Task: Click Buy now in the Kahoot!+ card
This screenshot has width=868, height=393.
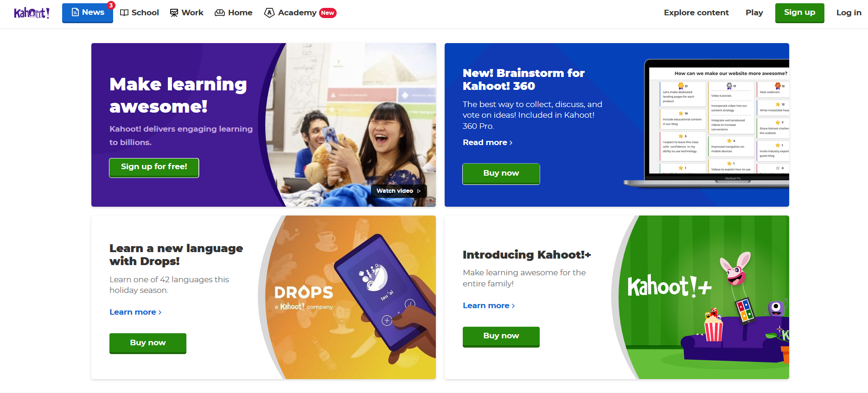Action: coord(501,336)
